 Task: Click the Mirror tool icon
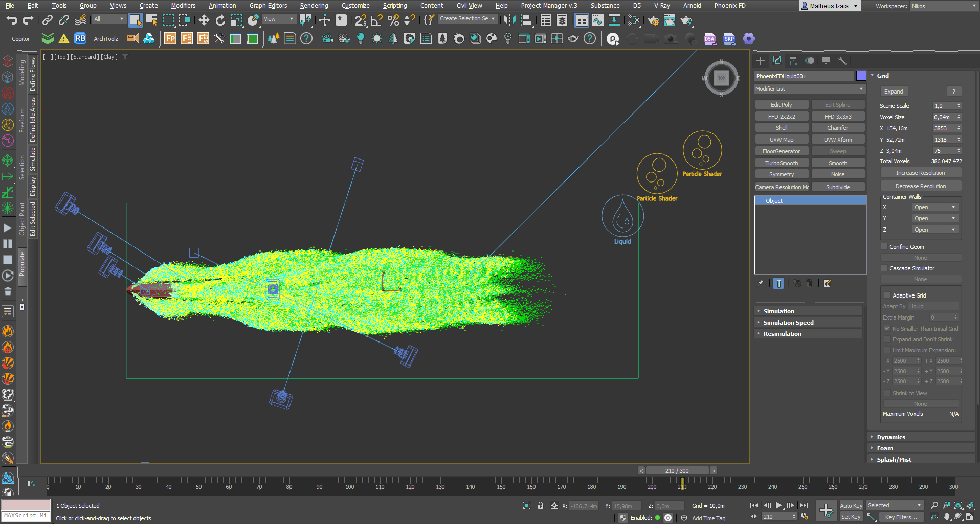(509, 20)
